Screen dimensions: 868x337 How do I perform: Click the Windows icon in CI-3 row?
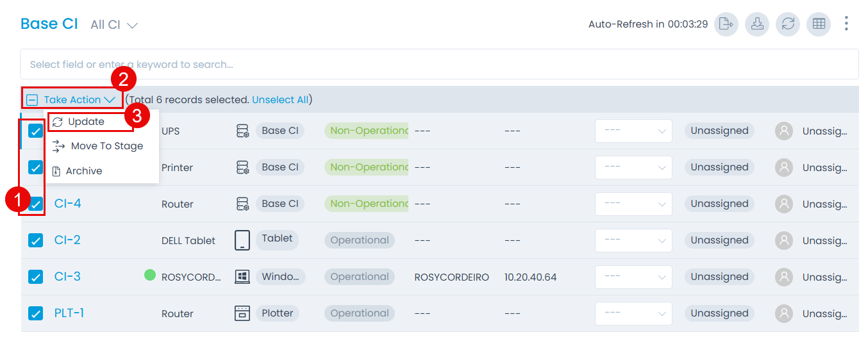(x=242, y=277)
